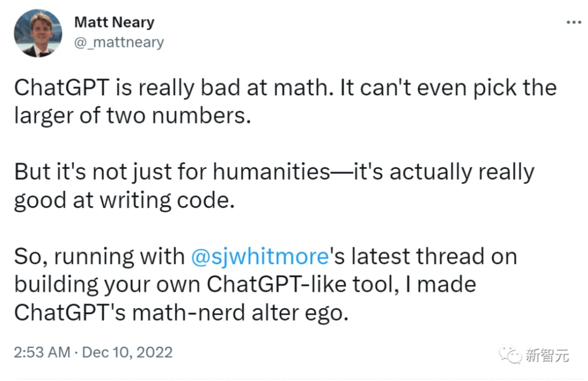The height and width of the screenshot is (381, 588).
Task: Select the "good at writing code" line
Action: click(123, 200)
